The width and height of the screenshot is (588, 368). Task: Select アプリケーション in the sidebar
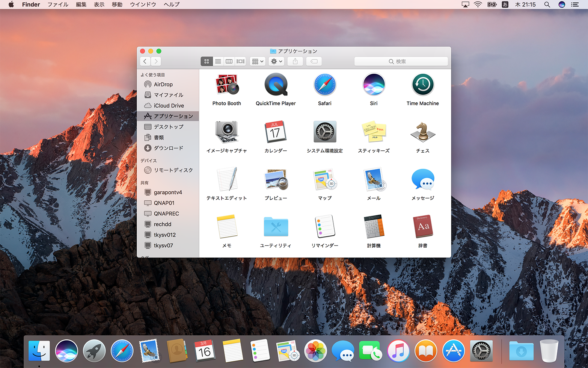coord(168,116)
